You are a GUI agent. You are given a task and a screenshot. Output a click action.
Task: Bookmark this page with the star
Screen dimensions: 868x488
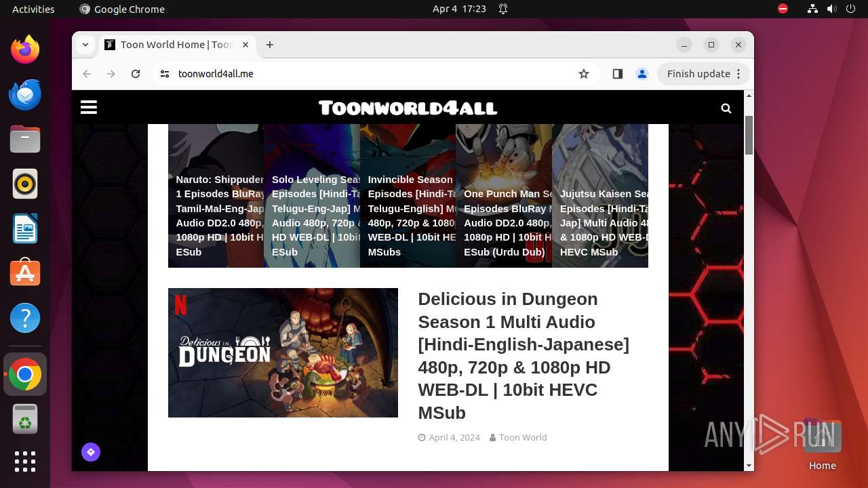click(584, 74)
